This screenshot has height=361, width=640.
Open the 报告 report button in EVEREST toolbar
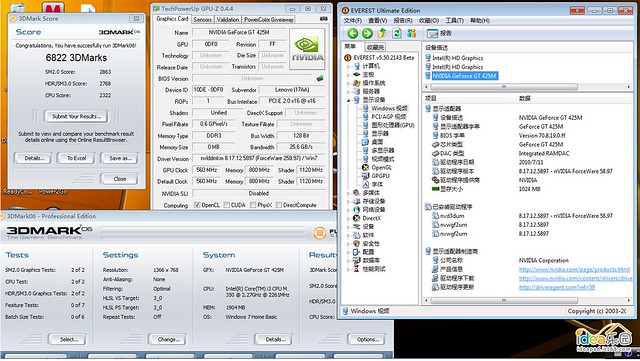(x=440, y=33)
